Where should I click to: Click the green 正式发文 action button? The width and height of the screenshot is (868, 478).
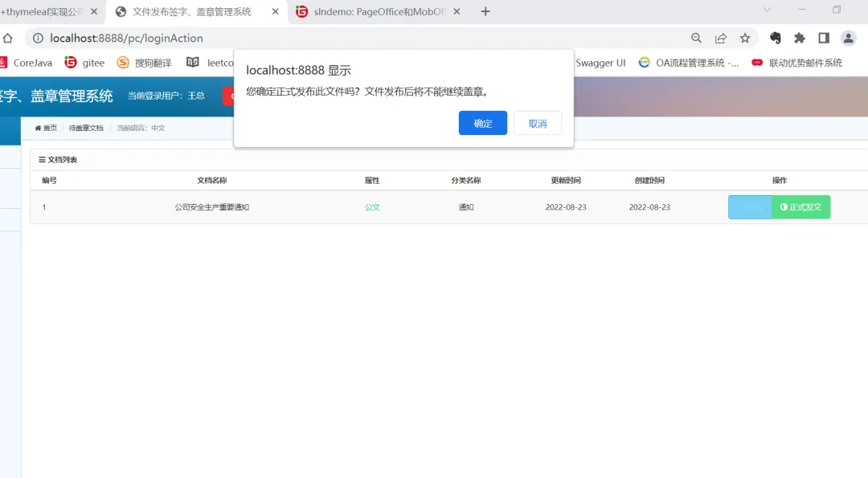[x=800, y=206]
